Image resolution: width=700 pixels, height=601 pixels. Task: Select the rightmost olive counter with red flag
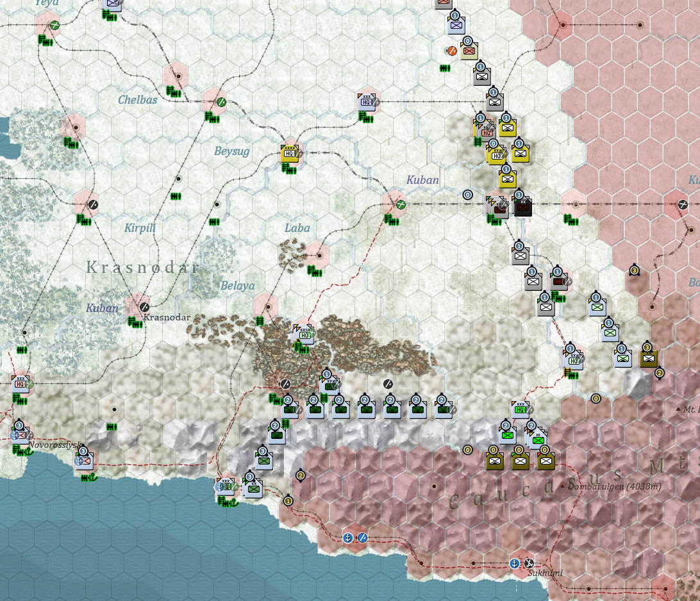click(x=546, y=461)
